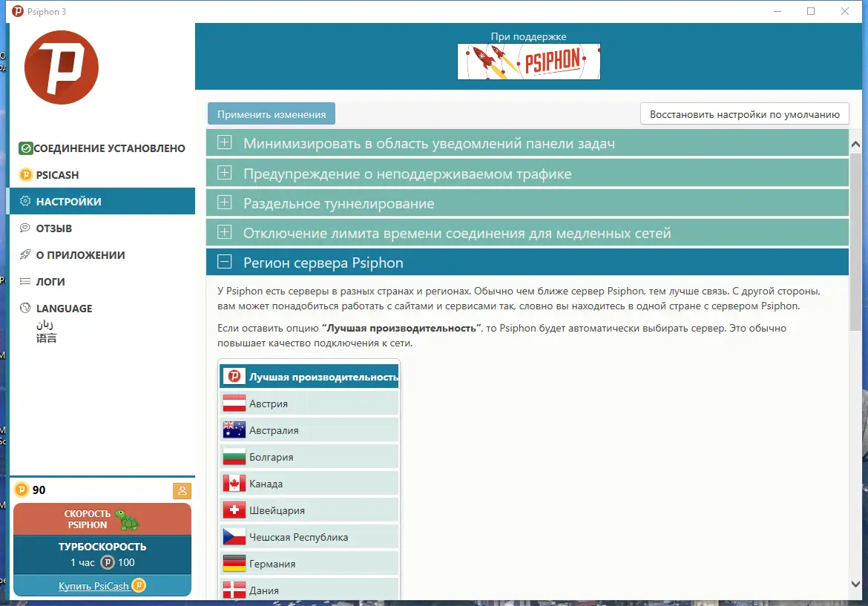Expand Раздельное туннелирование section plus icon
Viewport: 868px width, 606px height.
[x=224, y=202]
